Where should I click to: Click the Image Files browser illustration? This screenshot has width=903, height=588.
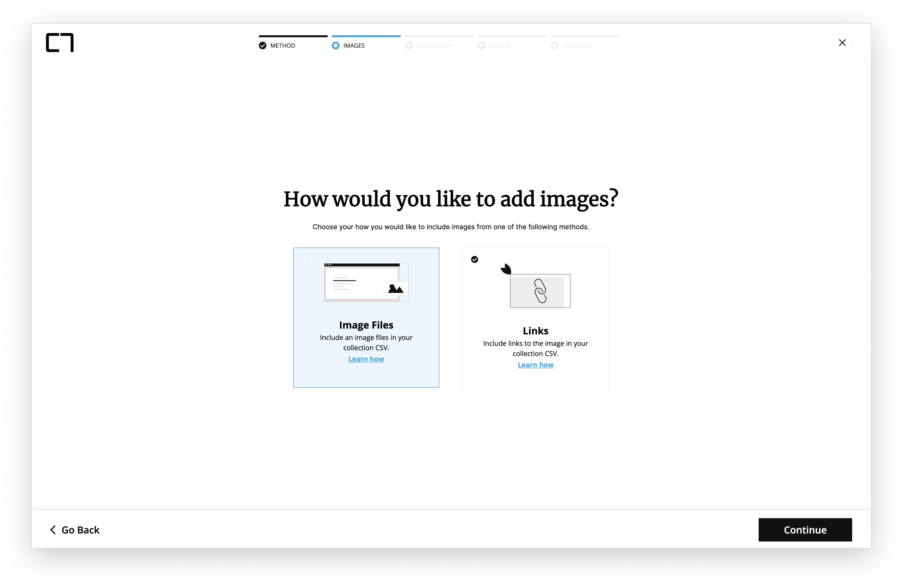click(x=366, y=283)
